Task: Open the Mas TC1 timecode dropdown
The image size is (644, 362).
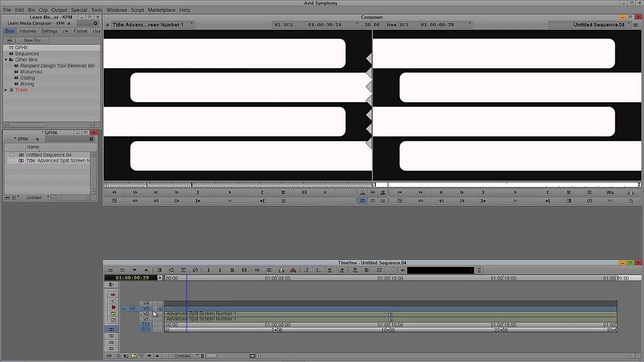Action: [469, 24]
